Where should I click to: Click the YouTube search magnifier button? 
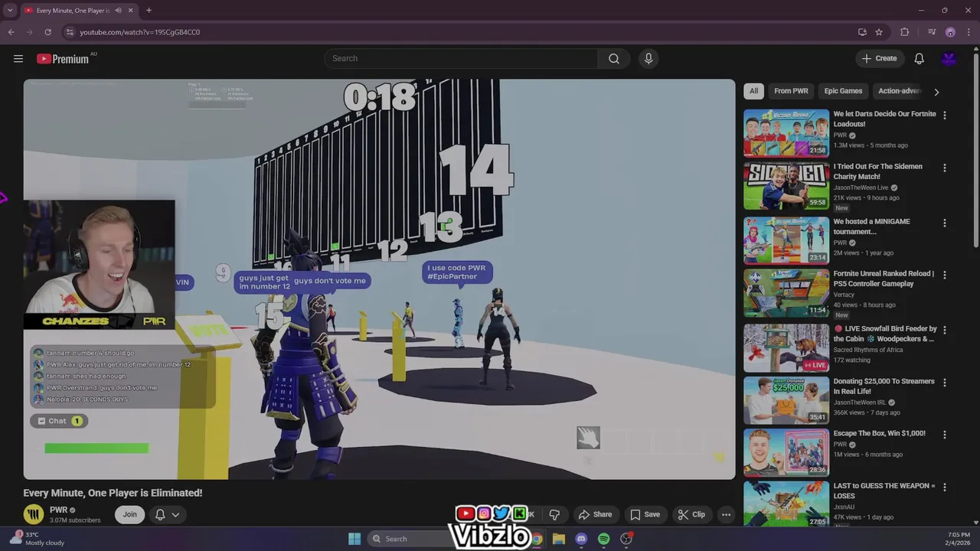coord(614,59)
